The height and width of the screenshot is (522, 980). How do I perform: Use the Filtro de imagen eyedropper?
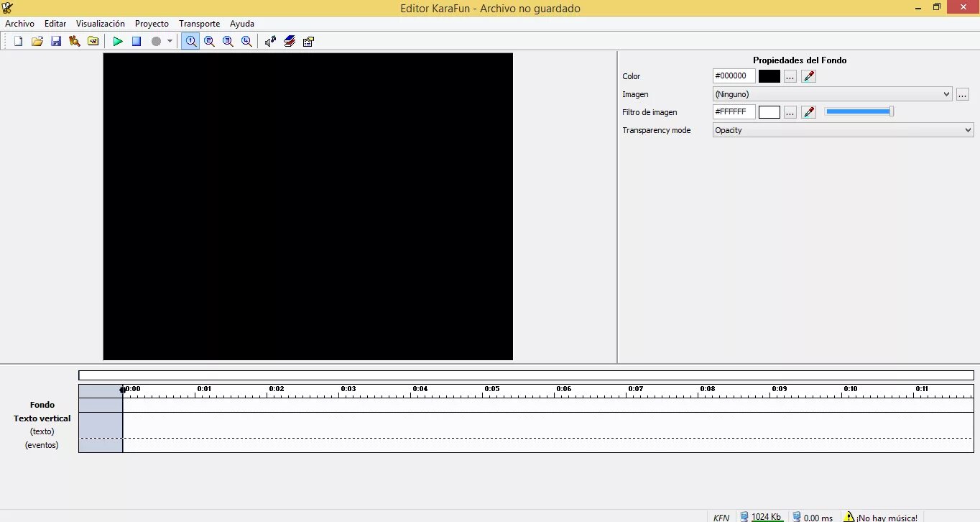(x=809, y=112)
